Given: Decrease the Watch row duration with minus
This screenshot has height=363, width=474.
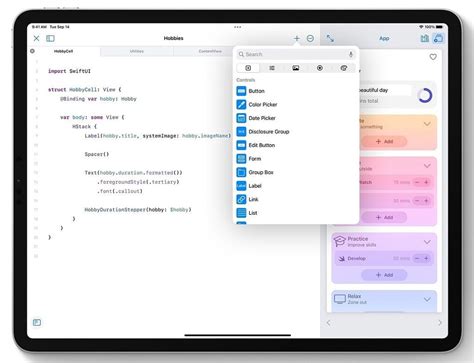Looking at the screenshot, I should [417, 182].
